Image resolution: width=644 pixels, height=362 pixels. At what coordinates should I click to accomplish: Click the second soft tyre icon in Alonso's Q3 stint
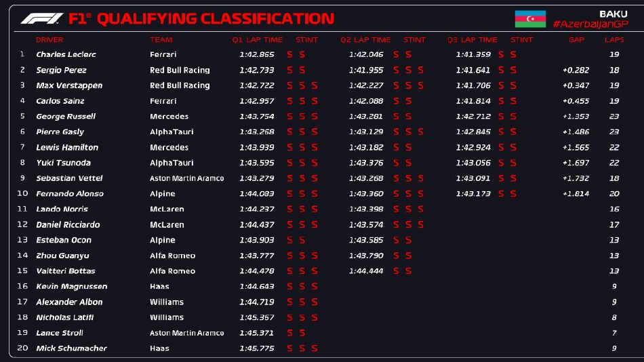click(x=513, y=194)
